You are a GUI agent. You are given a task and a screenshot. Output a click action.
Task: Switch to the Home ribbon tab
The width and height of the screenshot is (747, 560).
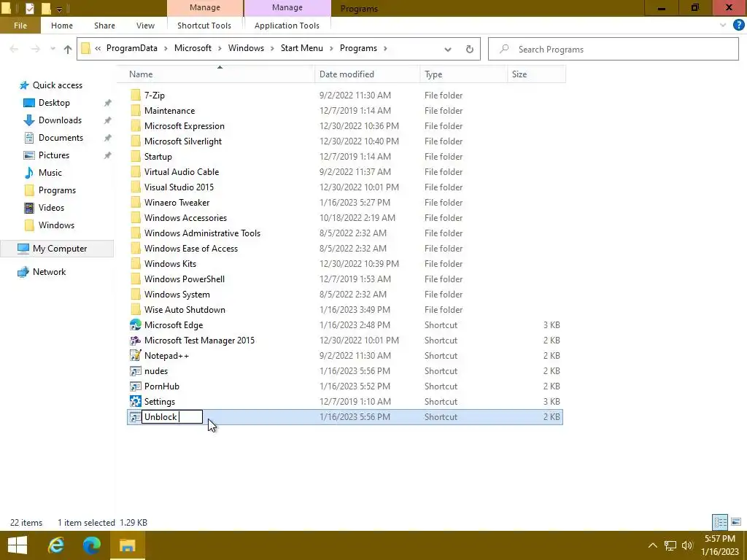62,26
